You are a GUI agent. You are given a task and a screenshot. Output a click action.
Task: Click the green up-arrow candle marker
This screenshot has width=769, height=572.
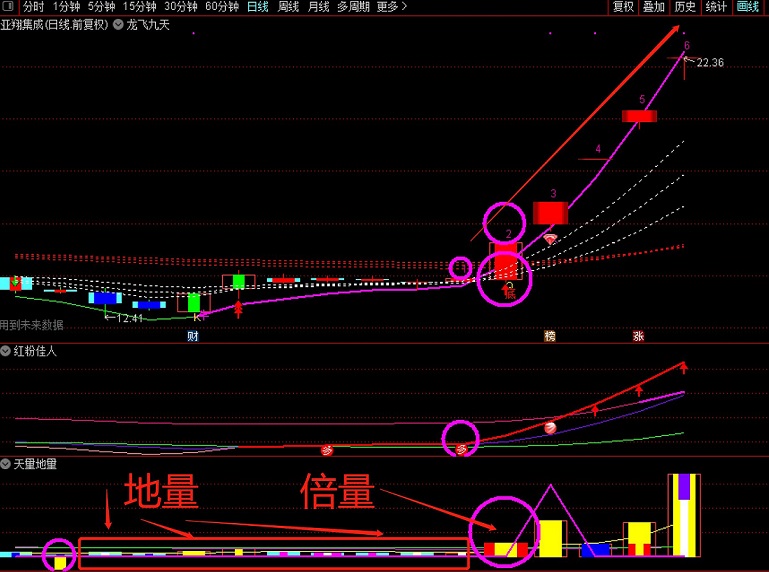[239, 281]
